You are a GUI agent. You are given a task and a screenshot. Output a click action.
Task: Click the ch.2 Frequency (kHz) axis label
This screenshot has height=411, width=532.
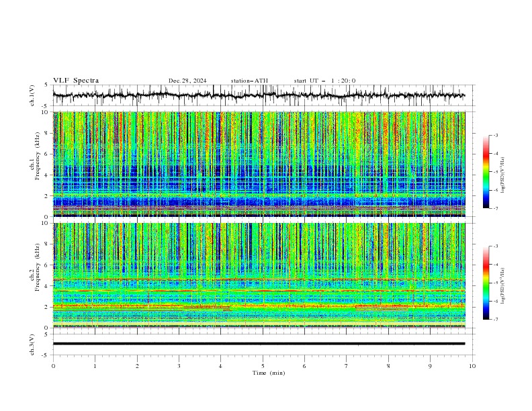[35, 267]
